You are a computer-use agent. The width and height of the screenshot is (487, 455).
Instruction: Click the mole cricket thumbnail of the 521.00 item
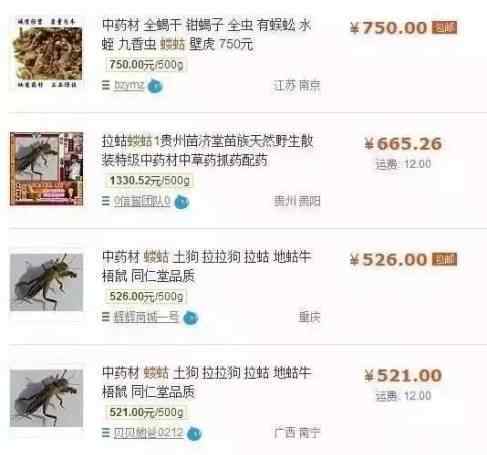pyautogui.click(x=46, y=398)
